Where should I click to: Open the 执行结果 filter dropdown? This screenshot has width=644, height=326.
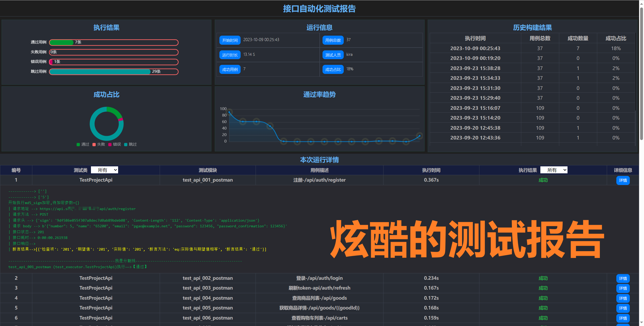pos(554,170)
